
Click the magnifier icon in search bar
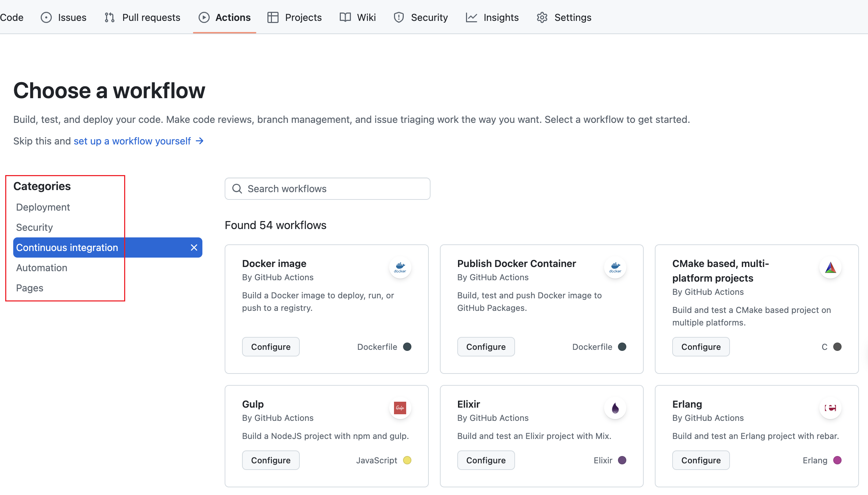237,188
